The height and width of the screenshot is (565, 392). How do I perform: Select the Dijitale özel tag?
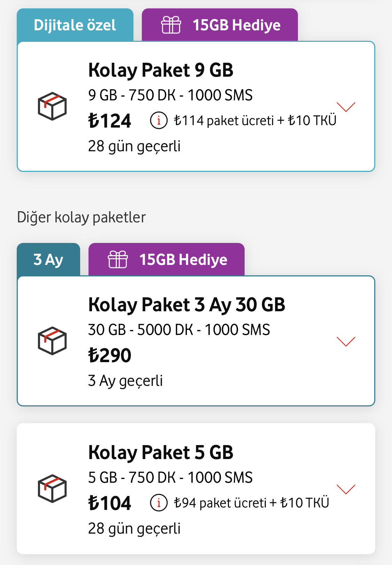tap(75, 25)
